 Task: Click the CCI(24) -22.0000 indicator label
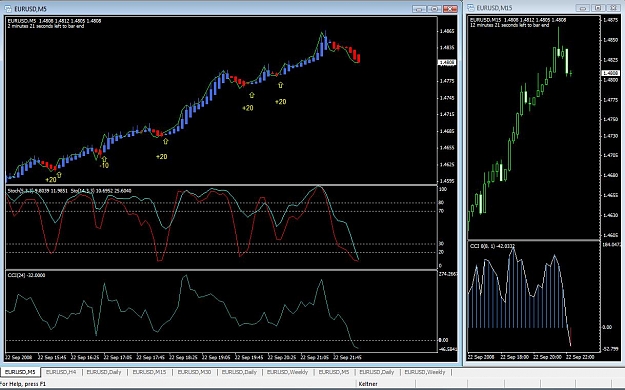(26, 275)
